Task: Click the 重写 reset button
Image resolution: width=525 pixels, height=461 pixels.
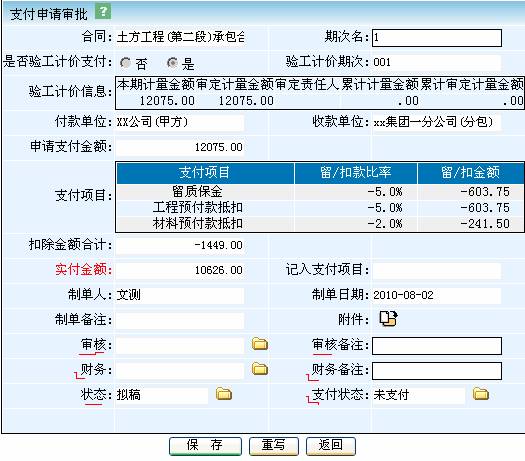Action: pyautogui.click(x=274, y=446)
